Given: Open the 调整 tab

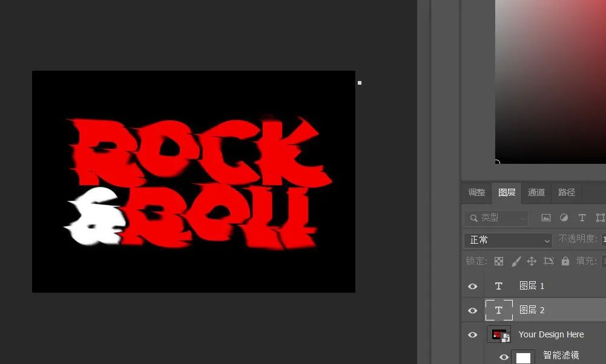Looking at the screenshot, I should [x=476, y=192].
